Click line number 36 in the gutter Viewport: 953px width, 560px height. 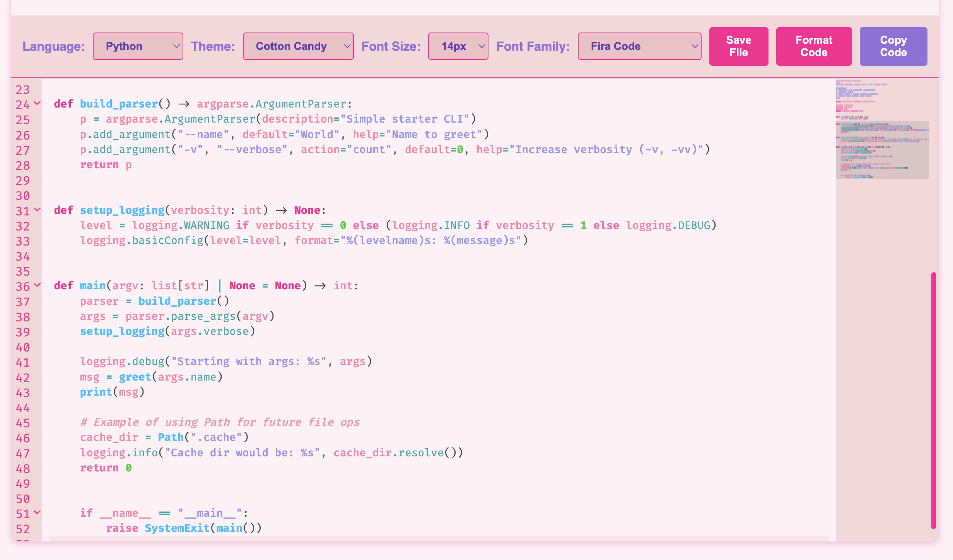pos(23,287)
